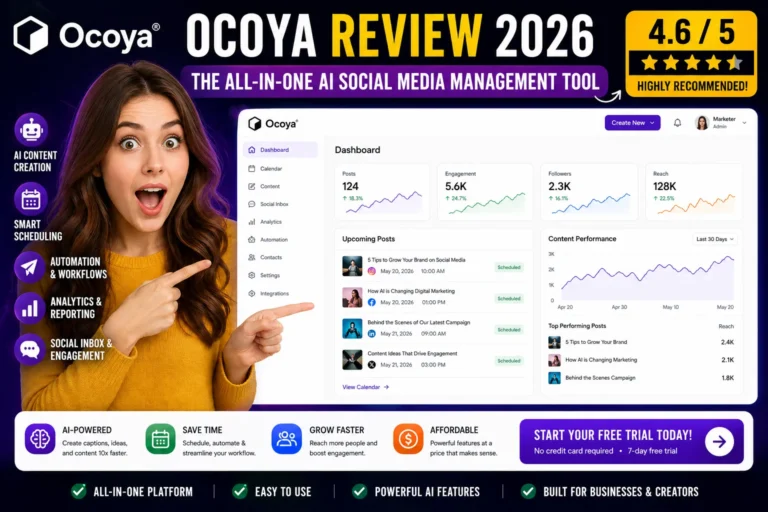Click the AI-Powered brain icon
768x512 pixels.
click(40, 439)
